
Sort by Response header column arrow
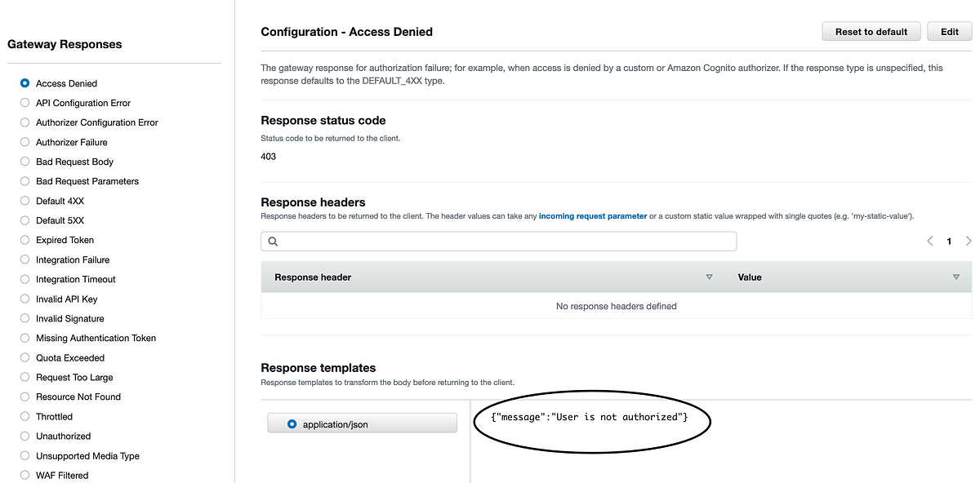pyautogui.click(x=709, y=277)
